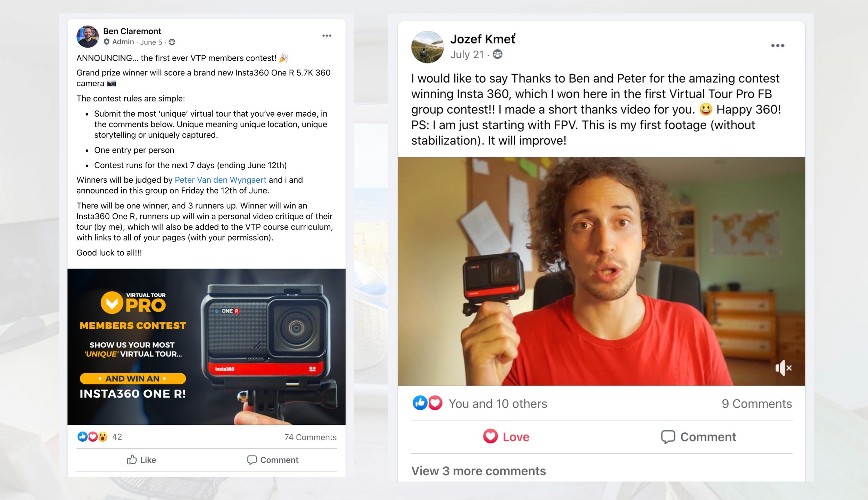This screenshot has width=868, height=500.
Task: Play Jozef's thank-you video
Action: (x=601, y=271)
